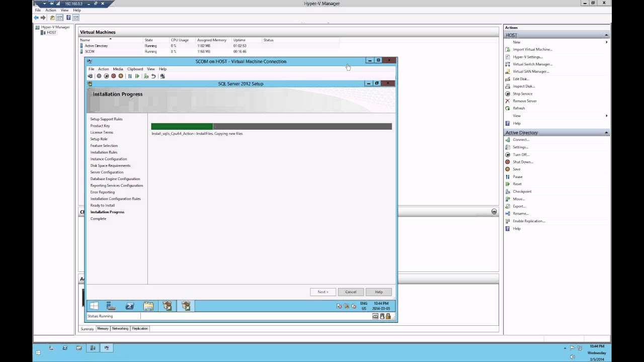Click the Forward arrow in Hyper-V Manager toolbar
Viewport: 644px width, 362px height.
pos(43,18)
